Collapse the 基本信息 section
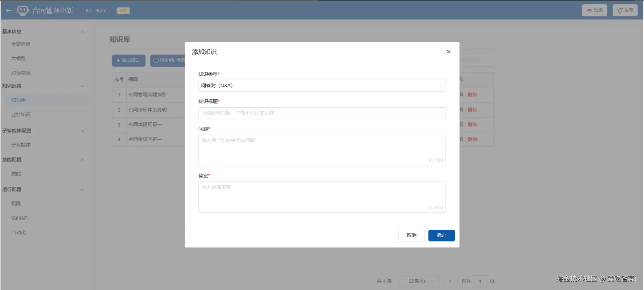Screen dimensions: 644x290 pyautogui.click(x=82, y=32)
